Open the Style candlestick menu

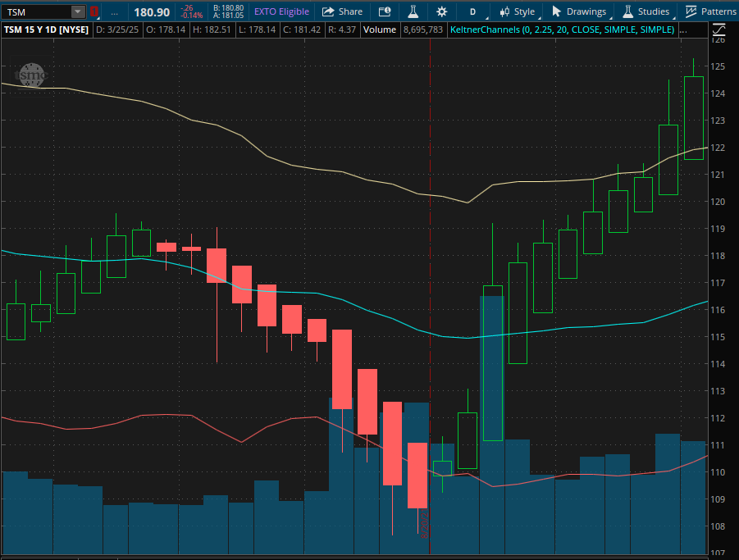516,11
